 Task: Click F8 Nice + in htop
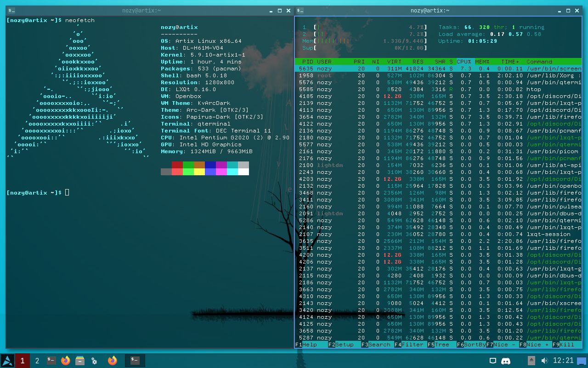coord(536,345)
